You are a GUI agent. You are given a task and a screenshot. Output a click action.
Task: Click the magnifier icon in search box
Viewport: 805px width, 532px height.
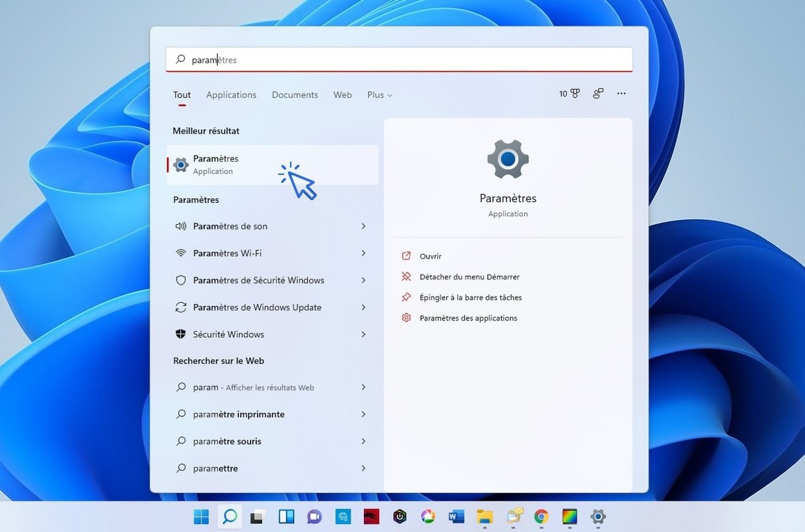pos(180,59)
